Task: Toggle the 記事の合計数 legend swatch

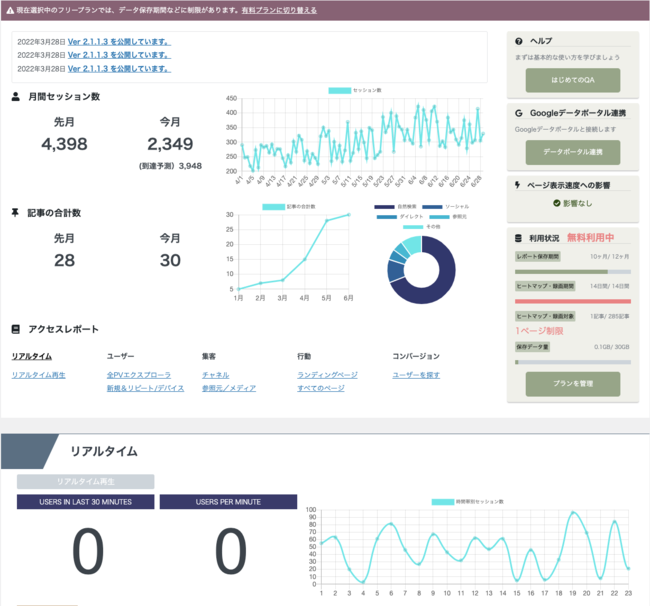Action: pyautogui.click(x=274, y=206)
